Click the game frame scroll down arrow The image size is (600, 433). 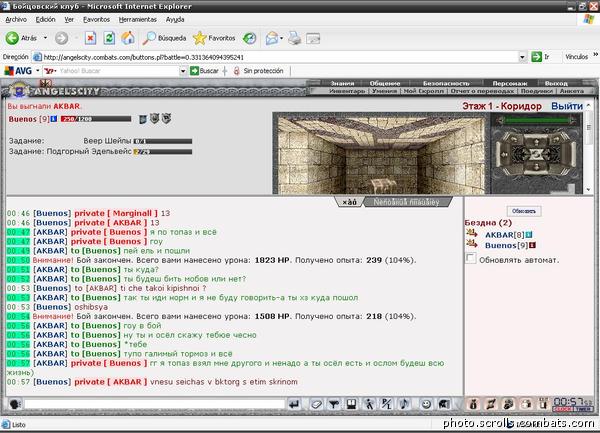tap(589, 190)
